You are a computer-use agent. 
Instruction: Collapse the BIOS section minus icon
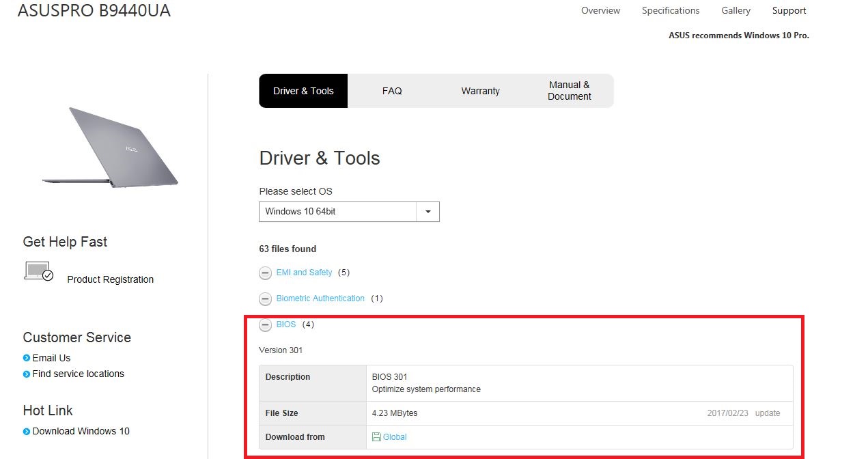click(x=266, y=325)
